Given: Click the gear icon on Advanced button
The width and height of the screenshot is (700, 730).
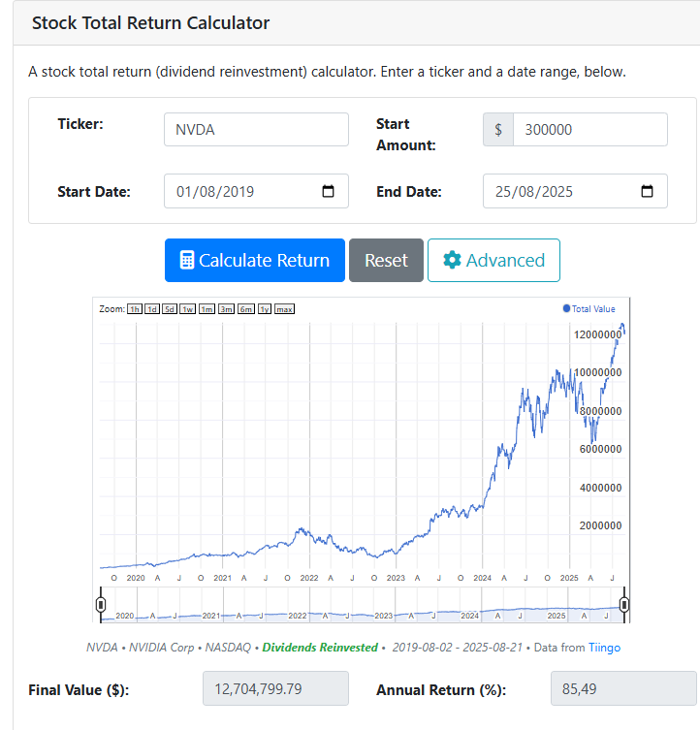Looking at the screenshot, I should [452, 260].
